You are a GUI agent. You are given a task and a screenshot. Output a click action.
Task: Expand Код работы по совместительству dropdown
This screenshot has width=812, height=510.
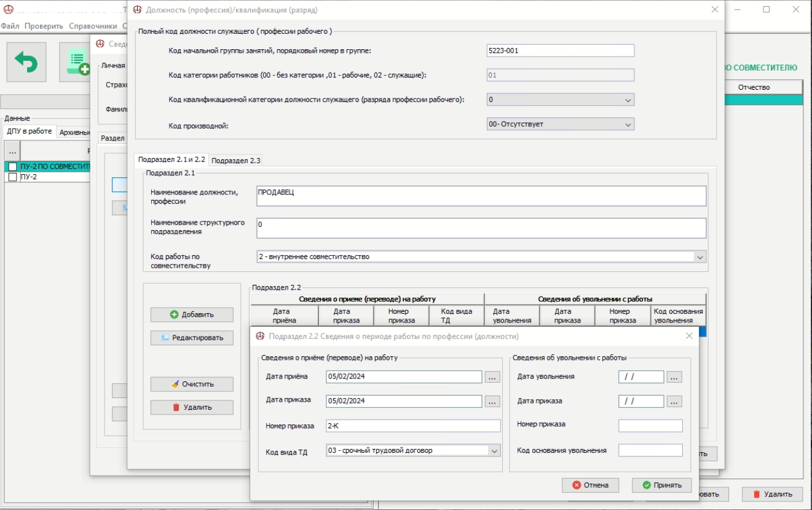(700, 257)
